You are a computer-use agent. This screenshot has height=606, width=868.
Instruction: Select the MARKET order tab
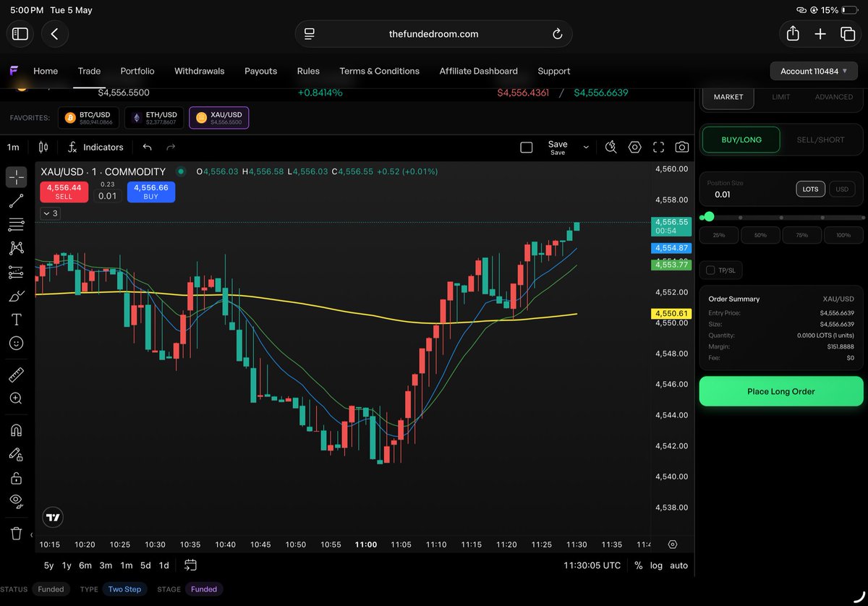728,97
